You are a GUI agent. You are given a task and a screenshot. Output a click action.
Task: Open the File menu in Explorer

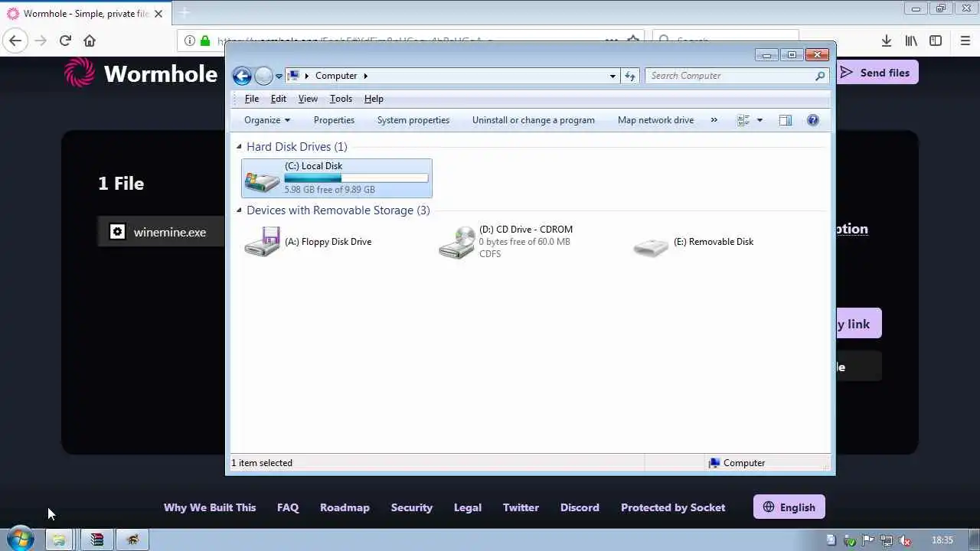251,99
